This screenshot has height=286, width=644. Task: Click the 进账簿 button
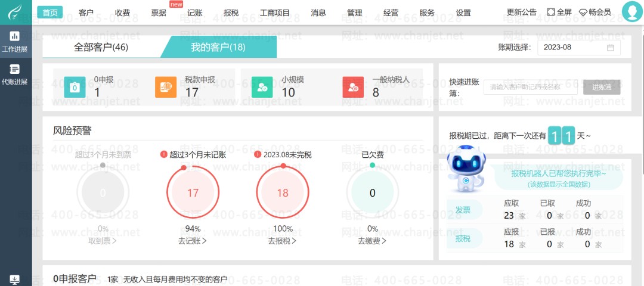point(602,87)
